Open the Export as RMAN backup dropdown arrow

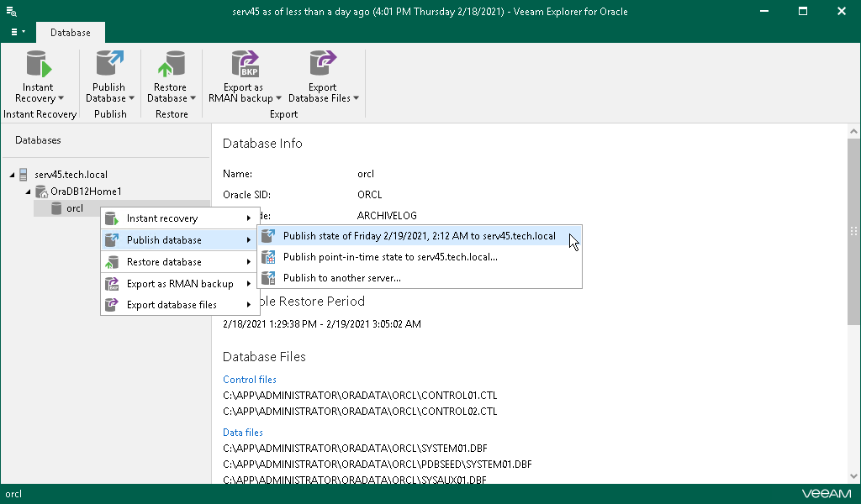(x=278, y=98)
